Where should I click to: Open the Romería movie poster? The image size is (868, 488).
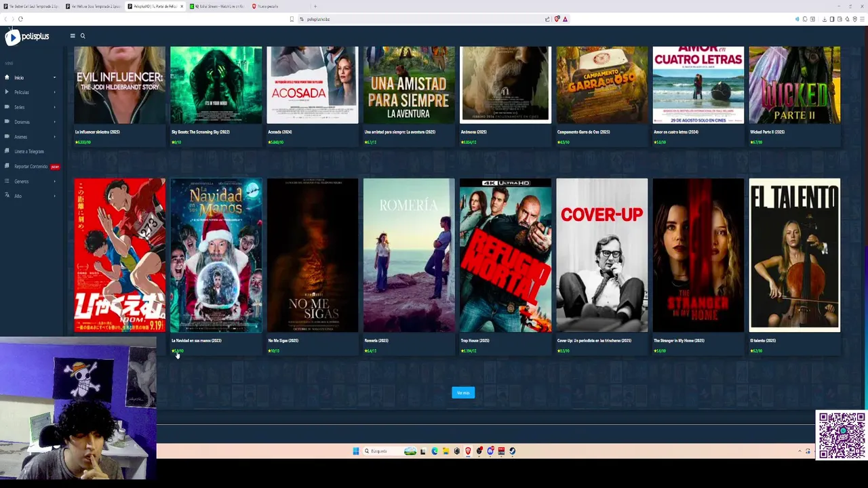click(409, 256)
